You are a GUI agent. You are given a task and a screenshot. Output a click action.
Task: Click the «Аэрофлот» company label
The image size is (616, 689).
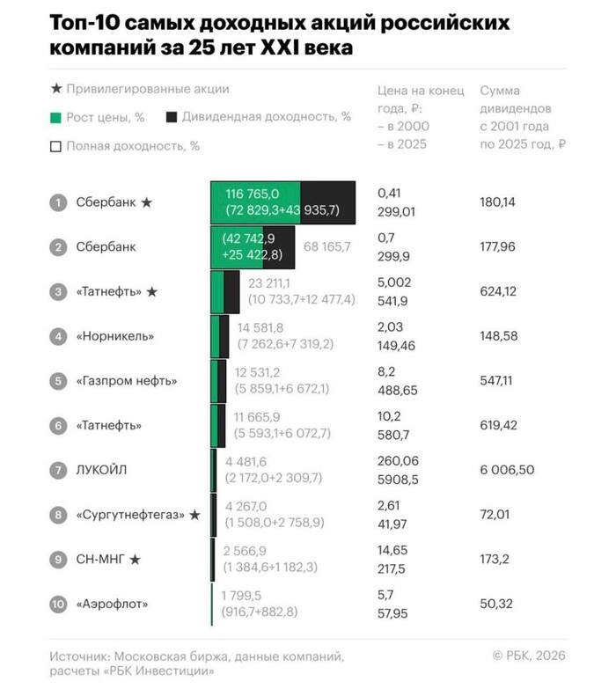click(112, 604)
